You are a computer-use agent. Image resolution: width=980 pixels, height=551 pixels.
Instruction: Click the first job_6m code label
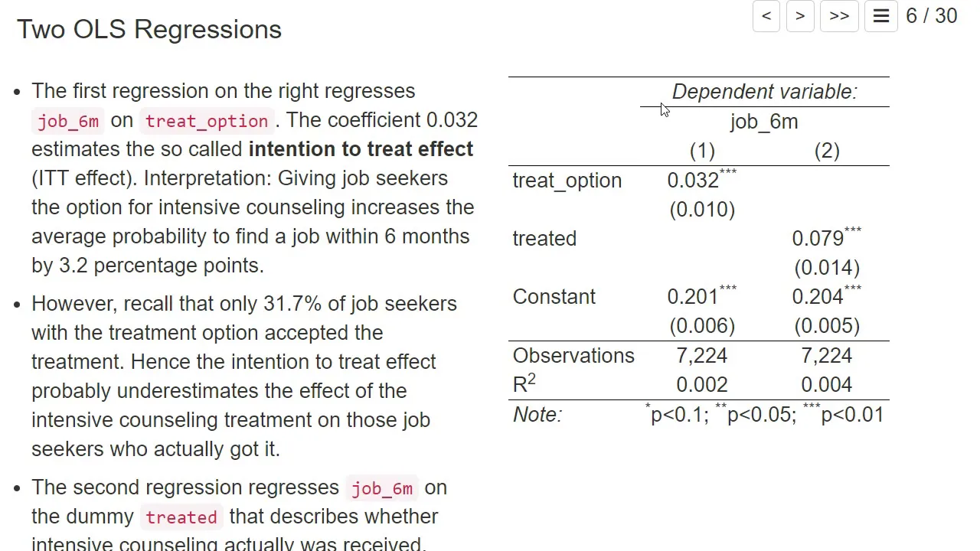[x=68, y=121]
